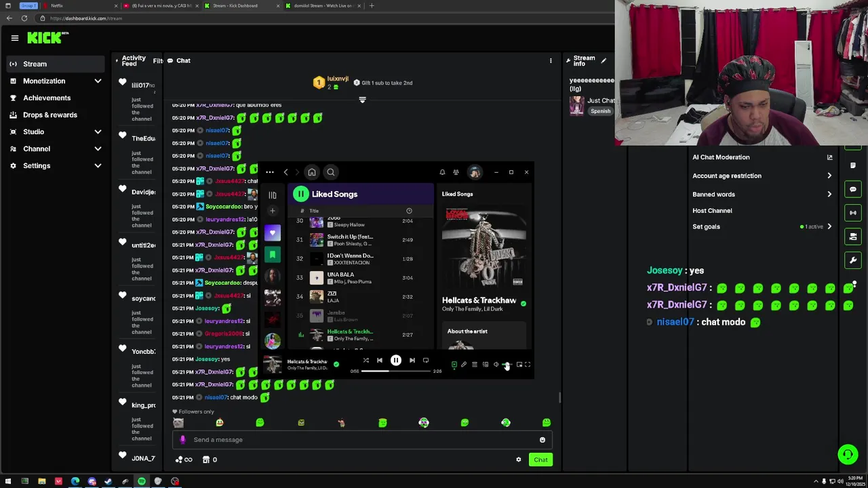This screenshot has width=868, height=488.
Task: Toggle liked checkmark next to Hellcats & Trackhaw title
Action: click(523, 303)
